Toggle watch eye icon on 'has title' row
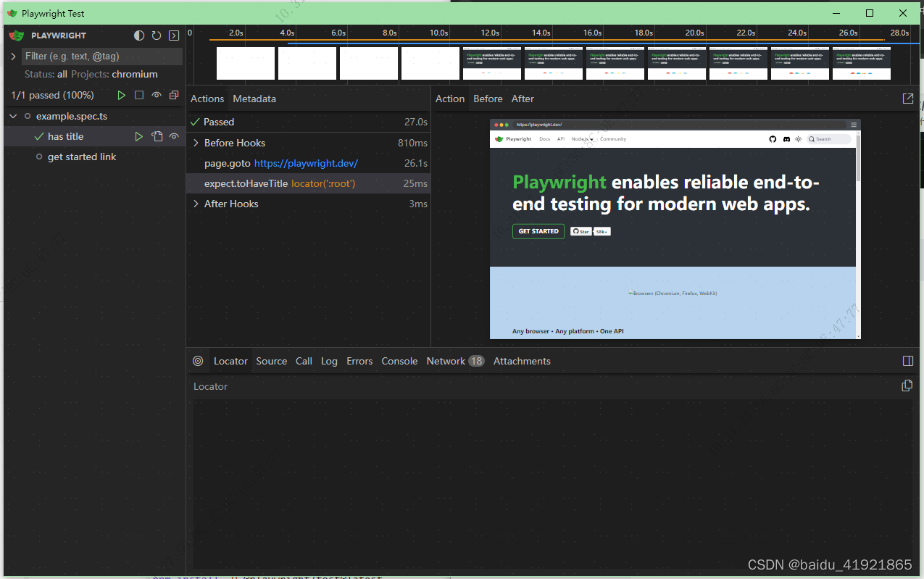Viewport: 924px width, 579px height. pos(174,136)
